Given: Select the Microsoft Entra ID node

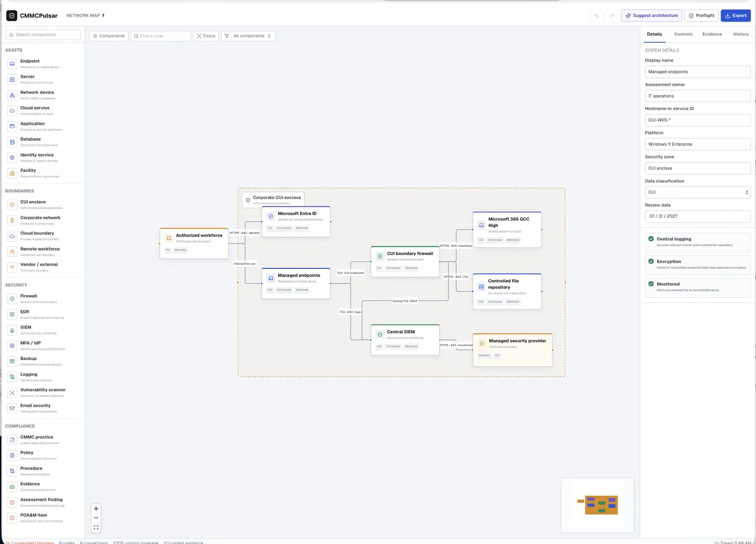Looking at the screenshot, I should (x=296, y=221).
